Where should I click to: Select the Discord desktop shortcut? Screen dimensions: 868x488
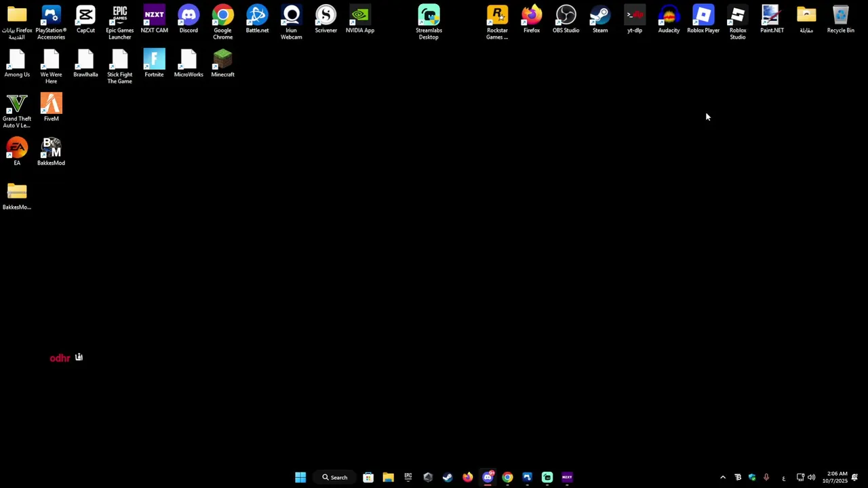189,19
